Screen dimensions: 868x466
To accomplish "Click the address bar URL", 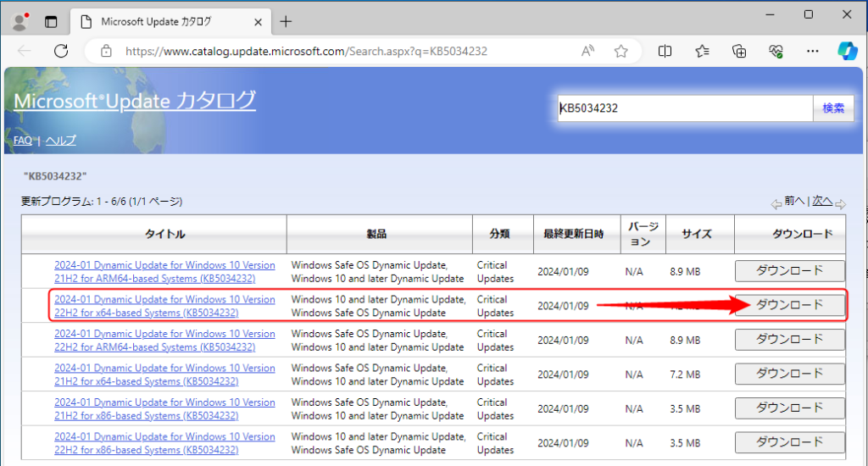I will (x=306, y=52).
